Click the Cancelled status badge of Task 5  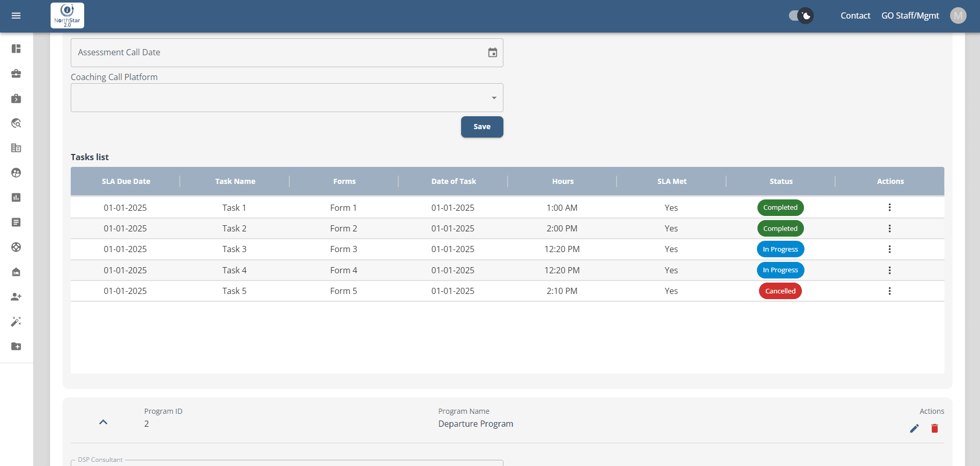780,291
